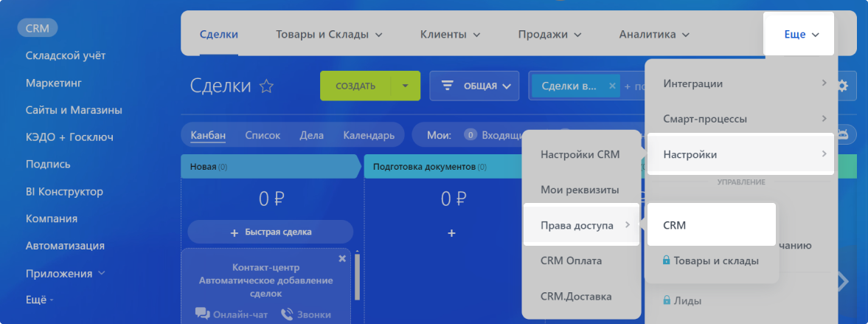This screenshot has width=868, height=324.
Task: Open Маркетинг in the left sidebar
Action: click(x=53, y=83)
